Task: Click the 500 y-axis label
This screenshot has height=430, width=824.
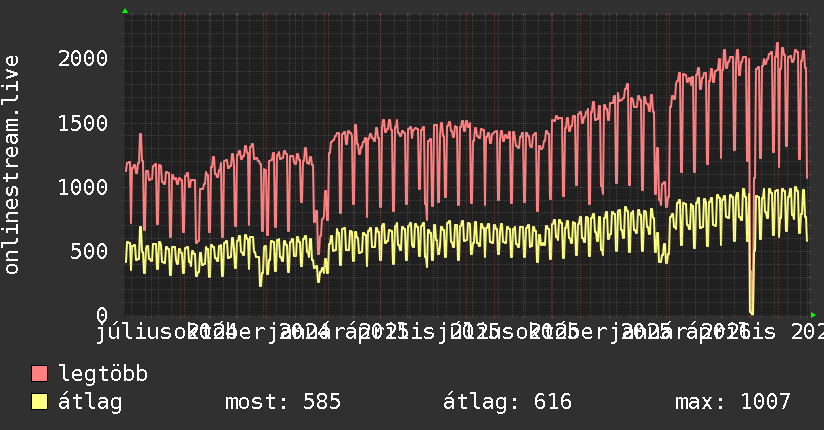Action: click(x=89, y=251)
